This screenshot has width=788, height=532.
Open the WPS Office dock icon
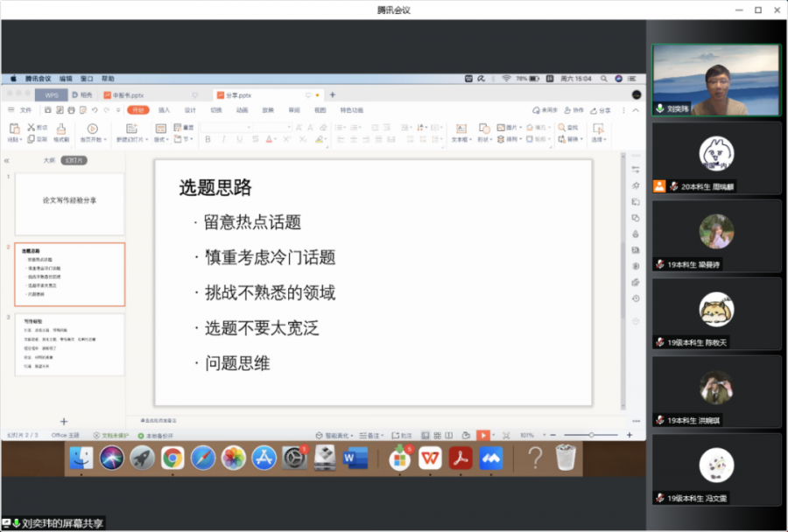tap(430, 457)
